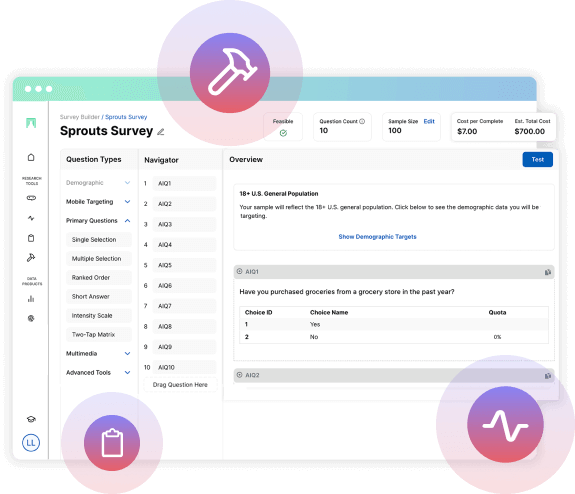Select AIQ1 in Navigator
The width and height of the screenshot is (575, 494).
(184, 183)
